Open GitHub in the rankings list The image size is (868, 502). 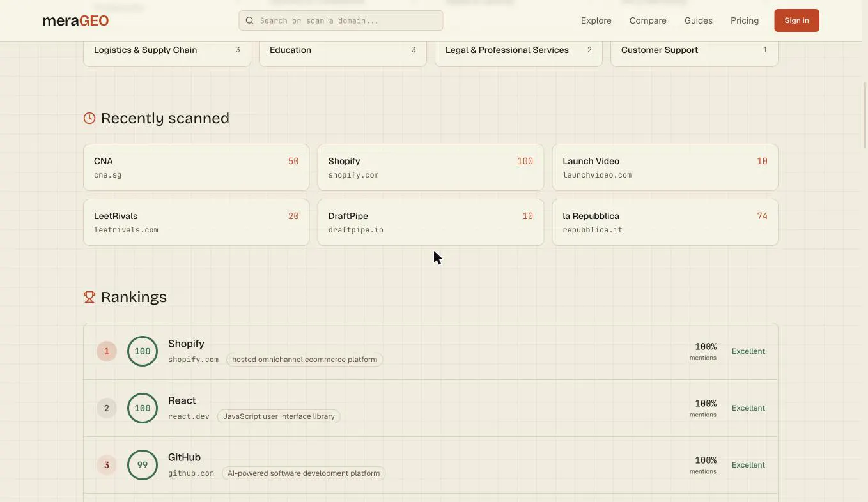coord(431,465)
